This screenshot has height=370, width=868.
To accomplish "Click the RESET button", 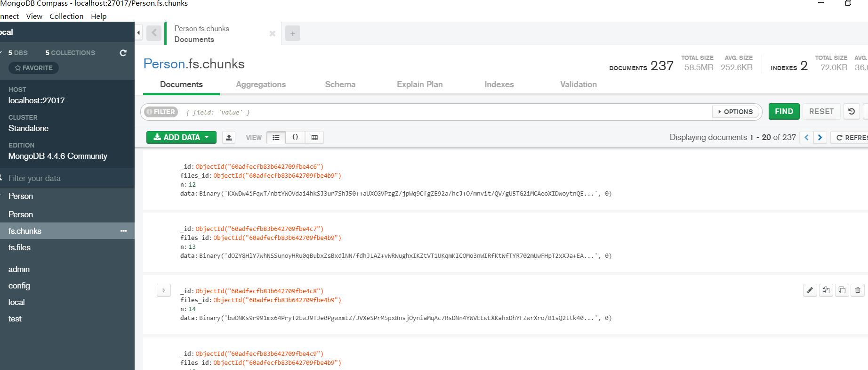I will 821,112.
